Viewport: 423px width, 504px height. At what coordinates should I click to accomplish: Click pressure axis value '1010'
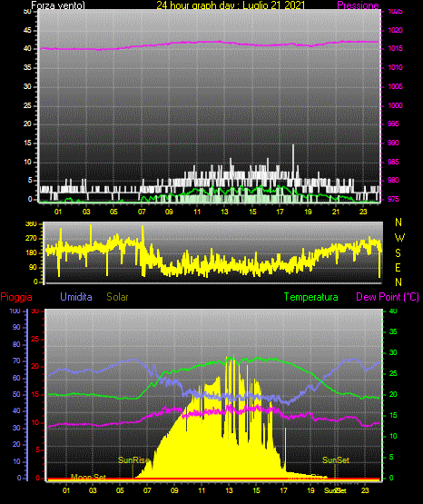(395, 67)
